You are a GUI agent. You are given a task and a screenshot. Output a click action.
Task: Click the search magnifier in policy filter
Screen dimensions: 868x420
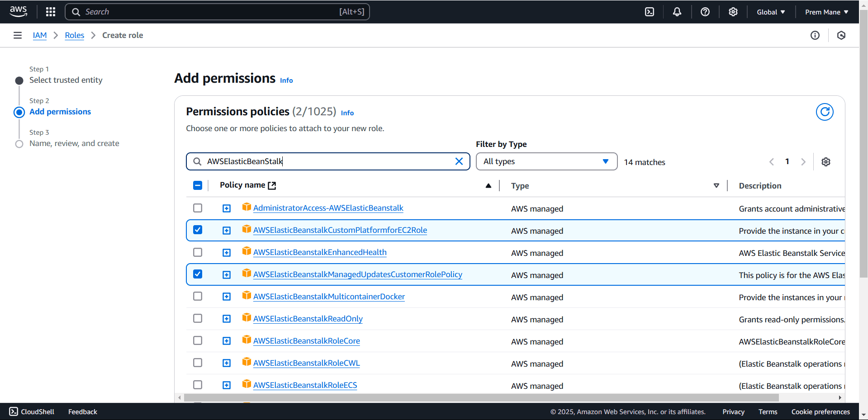click(x=197, y=161)
